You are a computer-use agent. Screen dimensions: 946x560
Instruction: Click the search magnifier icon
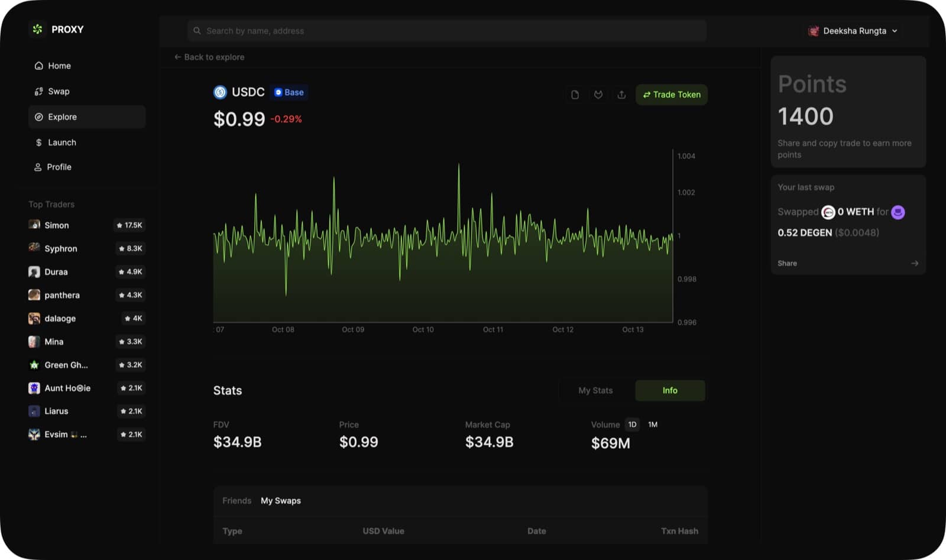(197, 31)
